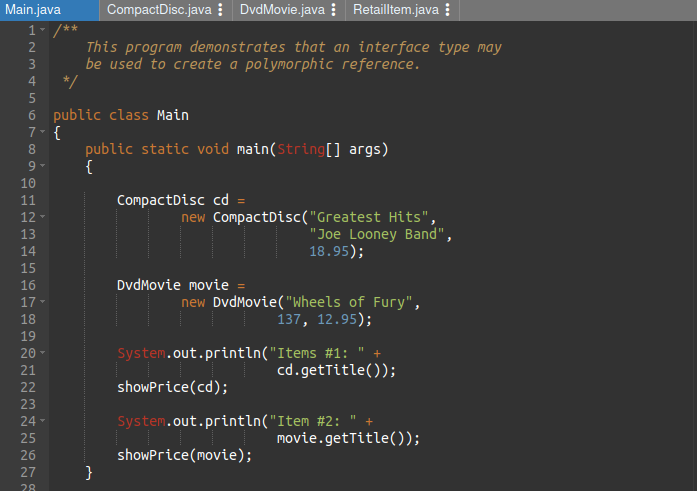Collapse the DvdMovie constructor call at line 17

(42, 302)
